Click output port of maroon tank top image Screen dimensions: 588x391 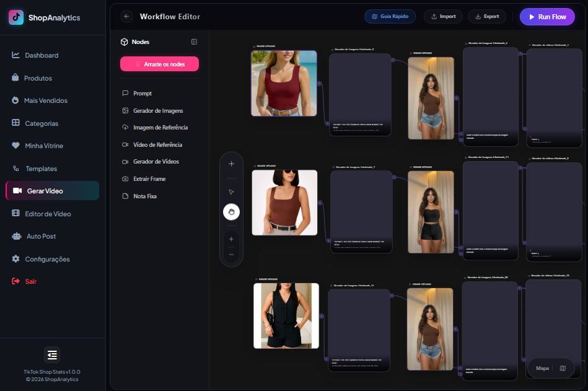click(320, 84)
